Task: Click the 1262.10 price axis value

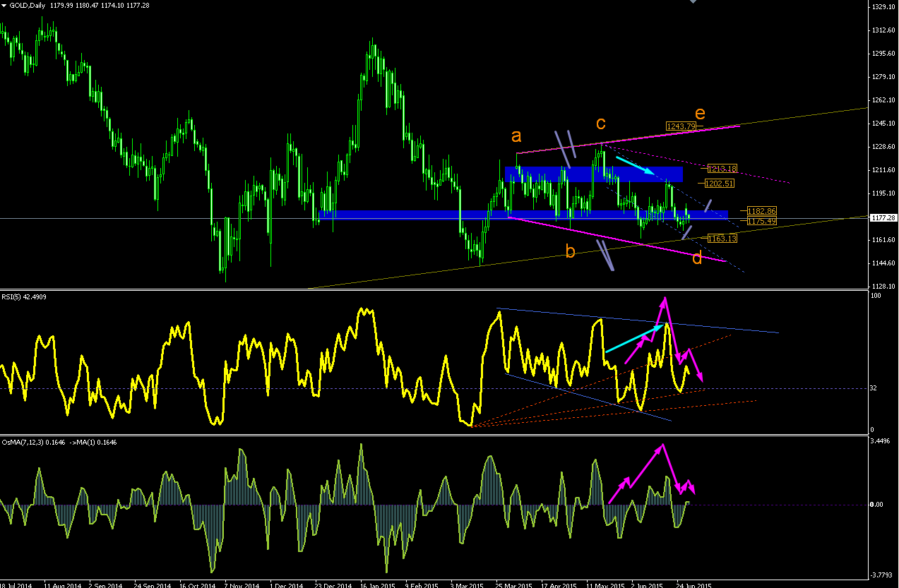Action: (x=885, y=100)
